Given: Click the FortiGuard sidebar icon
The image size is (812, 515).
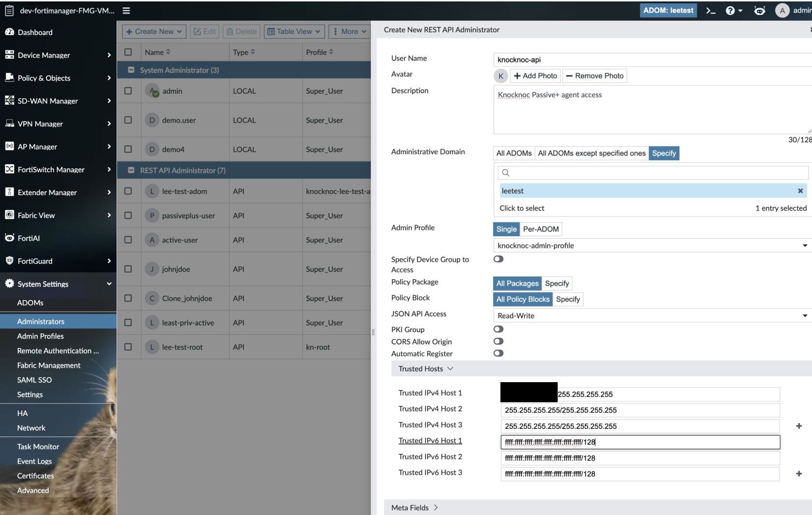Looking at the screenshot, I should pos(10,260).
